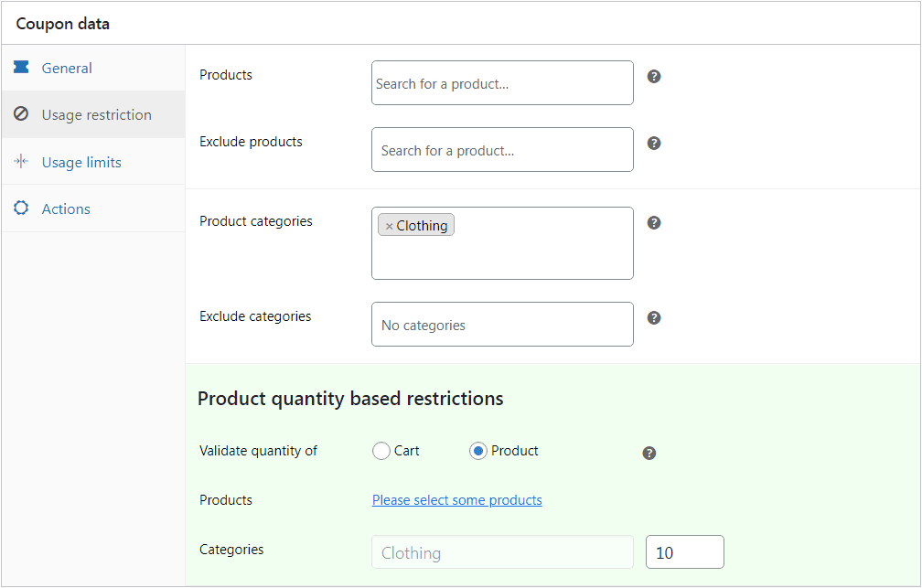
Task: Click the Validate quantity of label
Action: tap(258, 451)
